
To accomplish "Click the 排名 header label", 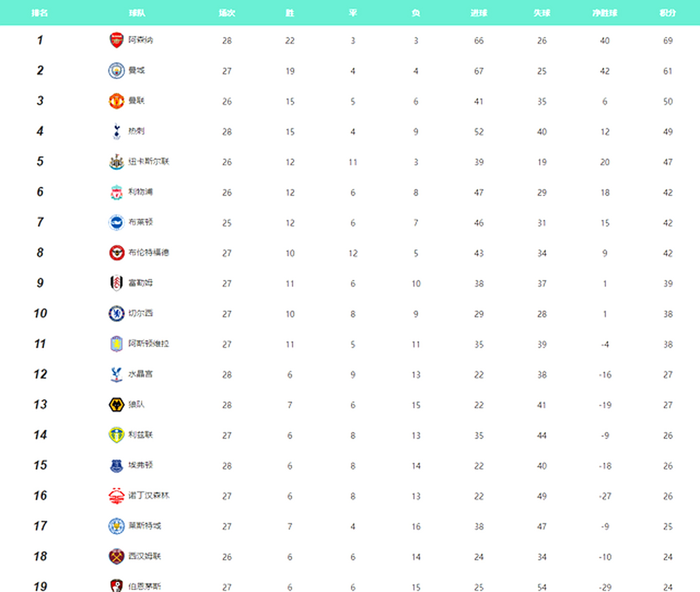I will [40, 13].
